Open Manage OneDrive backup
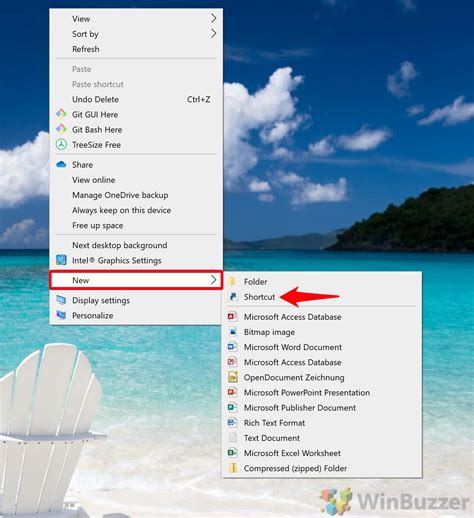Image resolution: width=474 pixels, height=518 pixels. pyautogui.click(x=136, y=195)
